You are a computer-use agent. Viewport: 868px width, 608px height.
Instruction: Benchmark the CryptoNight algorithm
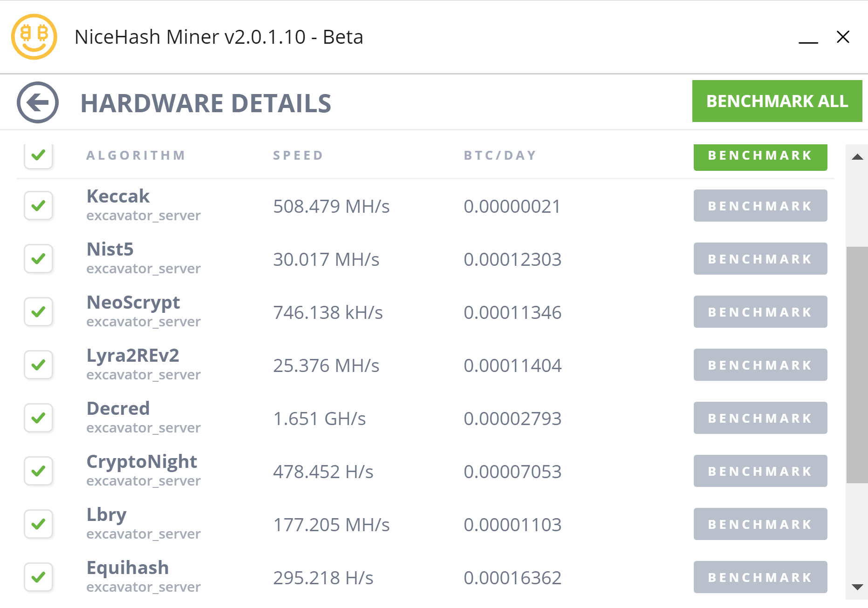point(760,471)
